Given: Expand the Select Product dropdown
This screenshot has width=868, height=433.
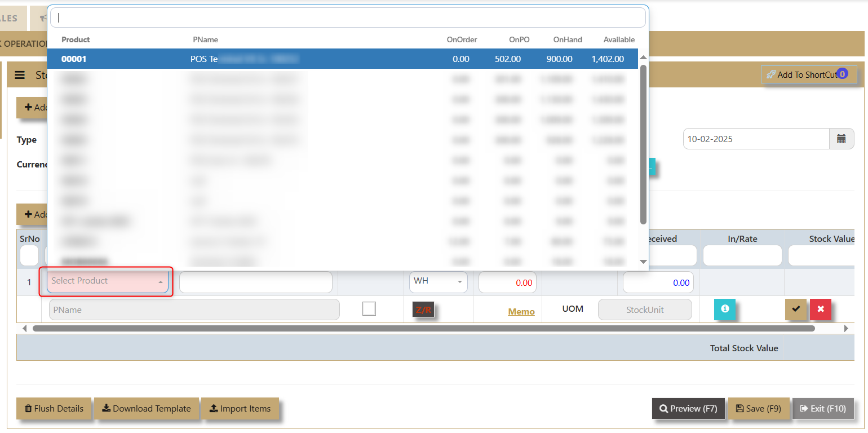Looking at the screenshot, I should coord(107,281).
